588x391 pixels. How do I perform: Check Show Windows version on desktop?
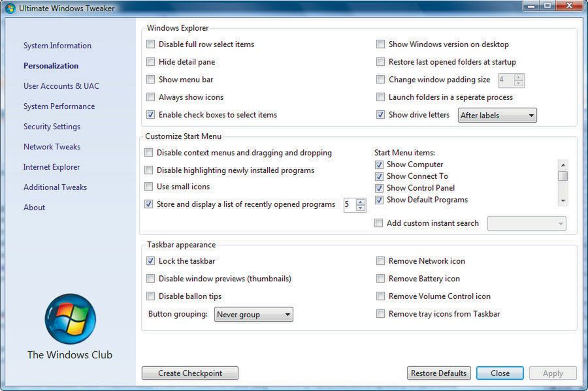click(x=380, y=44)
